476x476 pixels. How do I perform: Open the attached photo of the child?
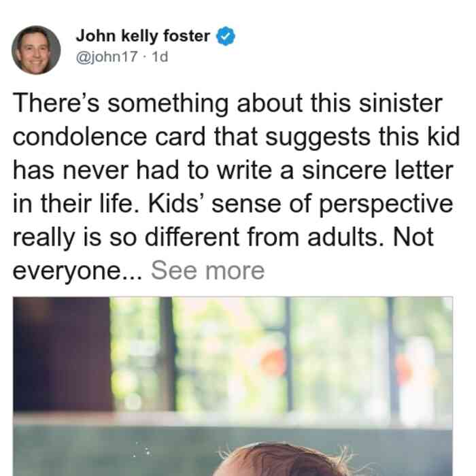[x=233, y=386]
